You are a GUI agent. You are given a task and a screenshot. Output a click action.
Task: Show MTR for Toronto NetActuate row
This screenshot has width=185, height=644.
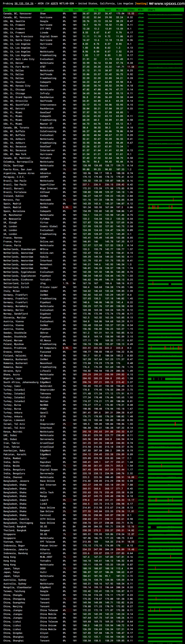pyautogui.click(x=141, y=127)
